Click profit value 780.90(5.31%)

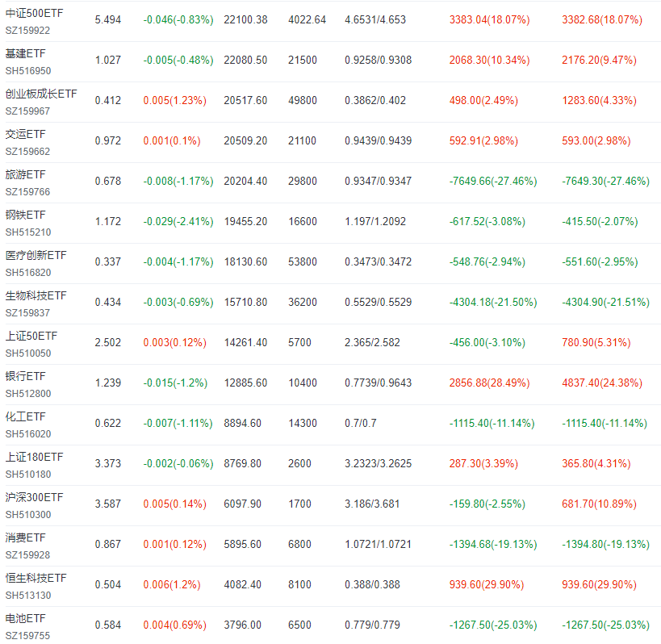[596, 343]
